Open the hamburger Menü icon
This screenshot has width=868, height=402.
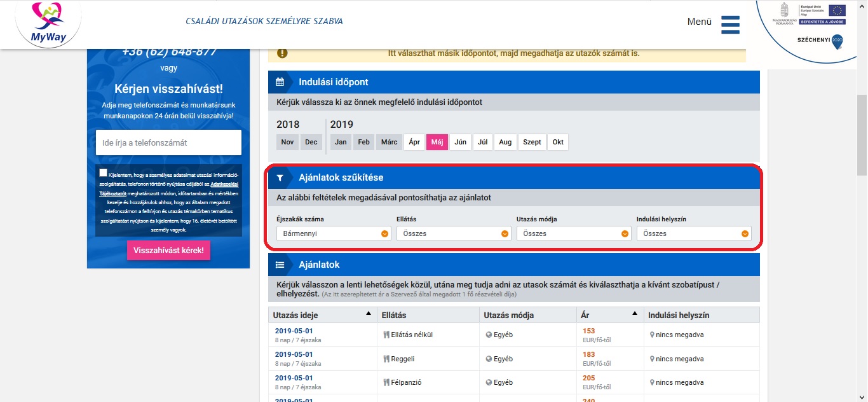(730, 24)
